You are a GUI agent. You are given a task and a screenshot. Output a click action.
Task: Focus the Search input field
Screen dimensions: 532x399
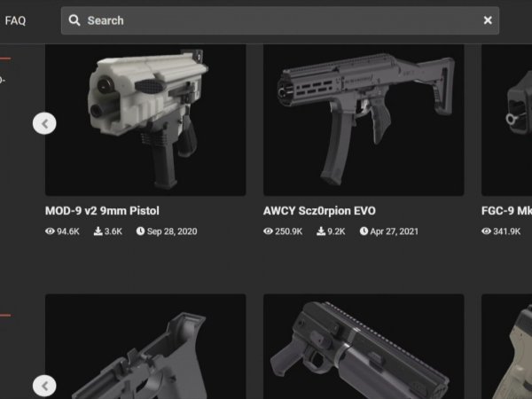coord(280,20)
